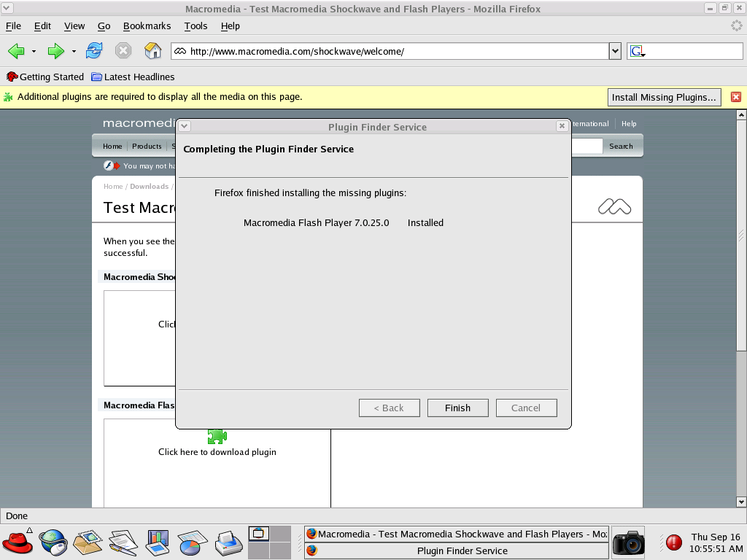Dismiss the yellow plugin notification bar
The height and width of the screenshot is (560, 747).
(x=735, y=97)
